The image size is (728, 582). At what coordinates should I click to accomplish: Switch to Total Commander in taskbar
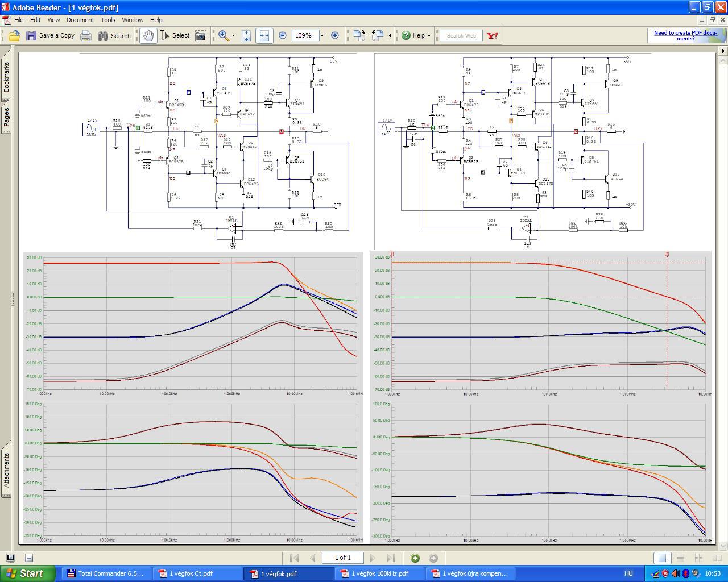pos(106,573)
